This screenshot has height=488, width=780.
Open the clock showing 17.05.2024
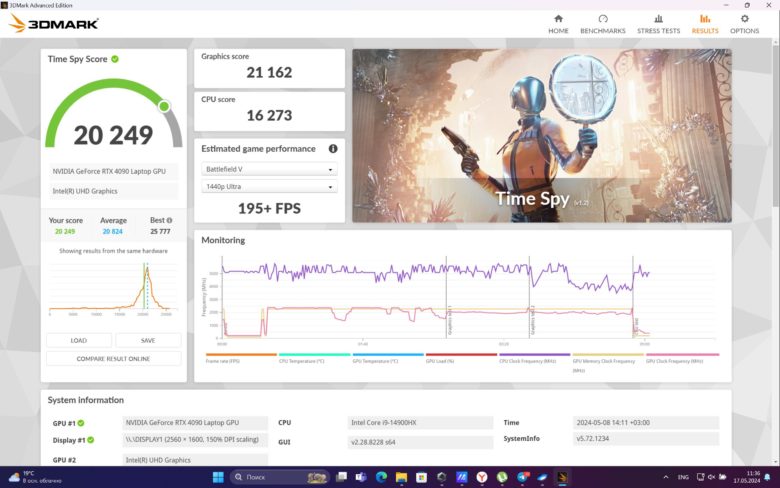746,478
